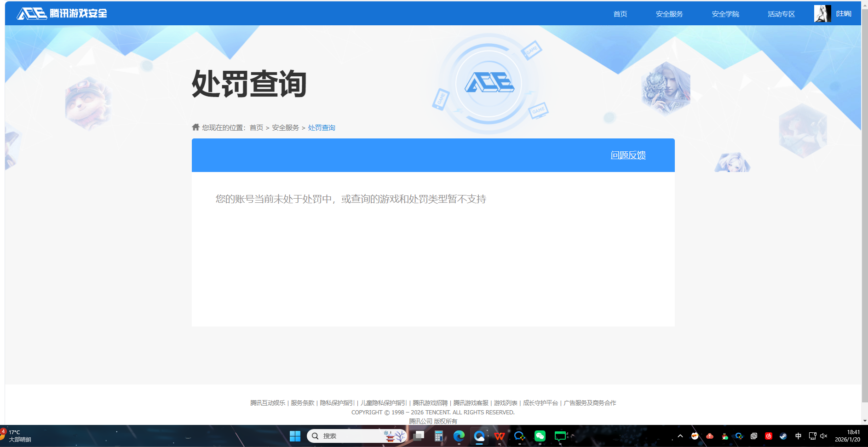
Task: Select the active QQ Browser taskbar icon
Action: pos(479,436)
